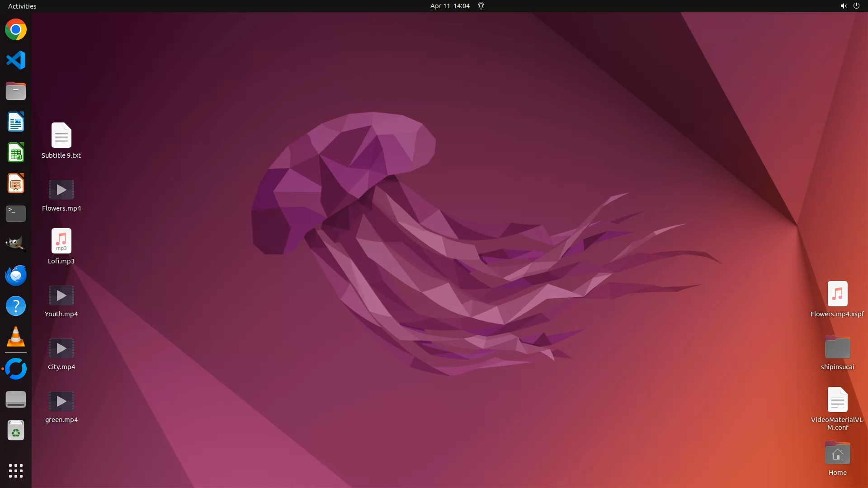This screenshot has width=868, height=488.
Task: Open LibreOffice Calc spreadsheet app
Action: coord(16,153)
